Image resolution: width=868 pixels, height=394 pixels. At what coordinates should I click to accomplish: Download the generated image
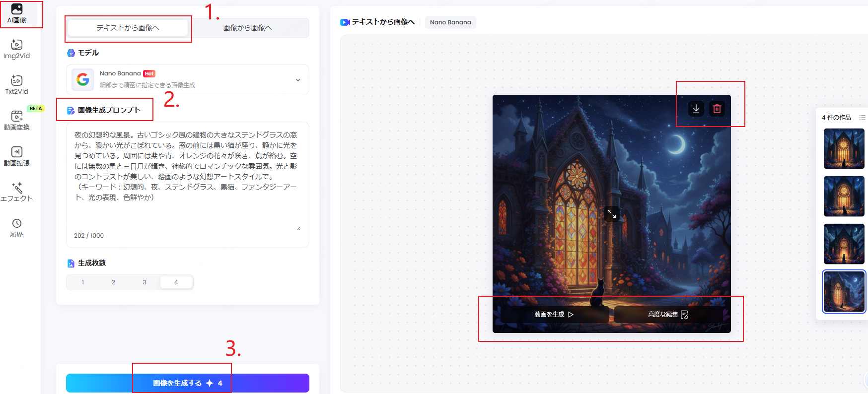pyautogui.click(x=696, y=109)
